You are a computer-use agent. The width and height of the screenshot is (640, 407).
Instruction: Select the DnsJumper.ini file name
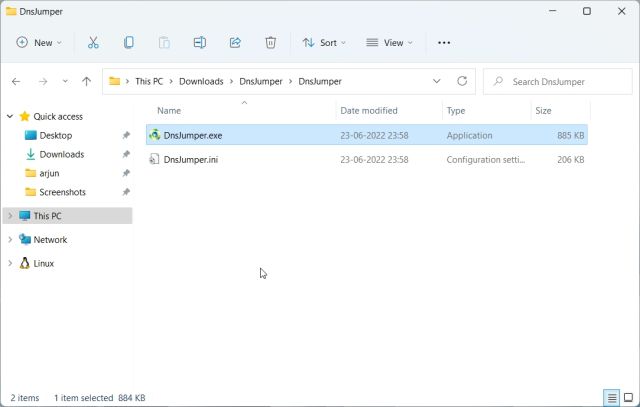pyautogui.click(x=191, y=160)
